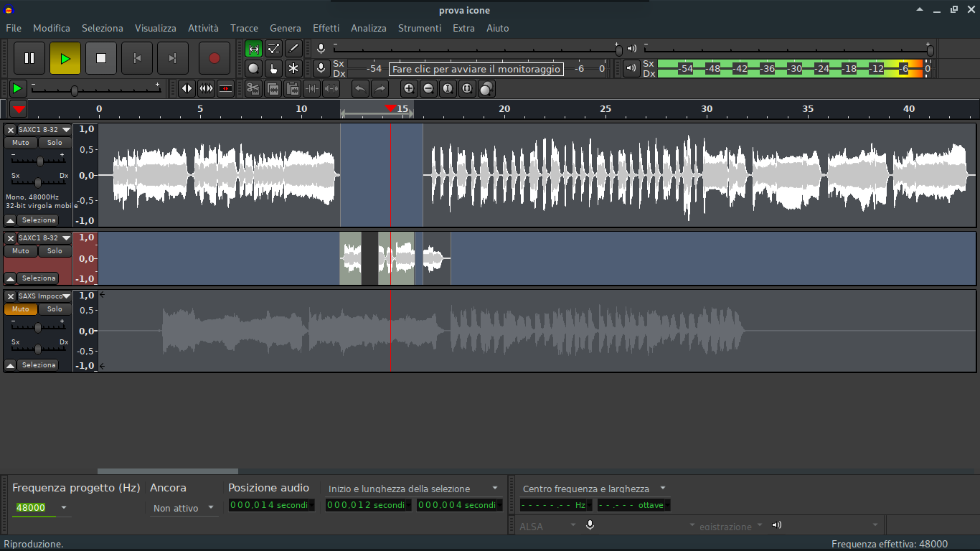Viewport: 980px width, 551px height.
Task: Paste with the clipboard icon
Action: 292,88
